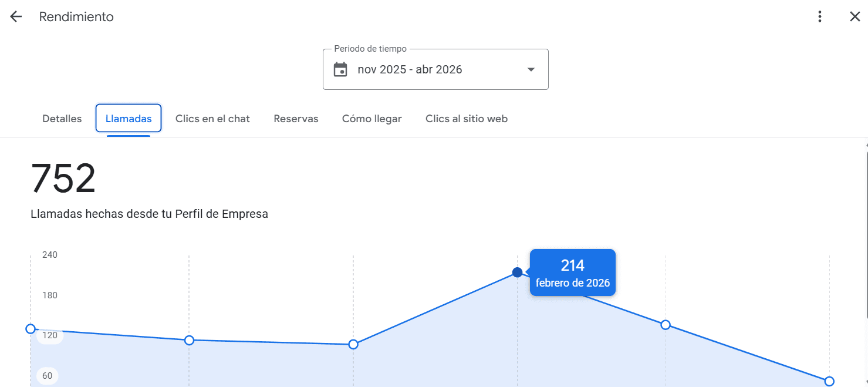Click the January 2026 chart data point
Screen dimensions: 868x387
click(353, 344)
